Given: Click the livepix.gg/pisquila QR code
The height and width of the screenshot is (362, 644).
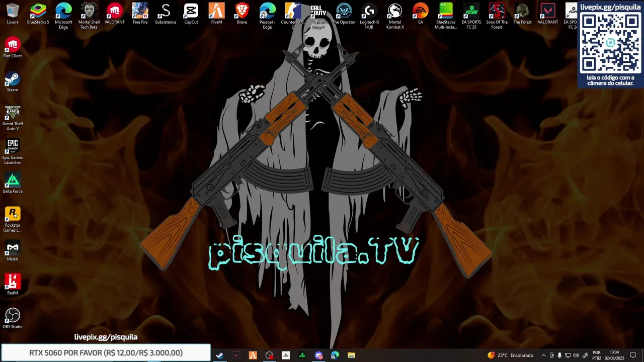Looking at the screenshot, I should (x=610, y=43).
